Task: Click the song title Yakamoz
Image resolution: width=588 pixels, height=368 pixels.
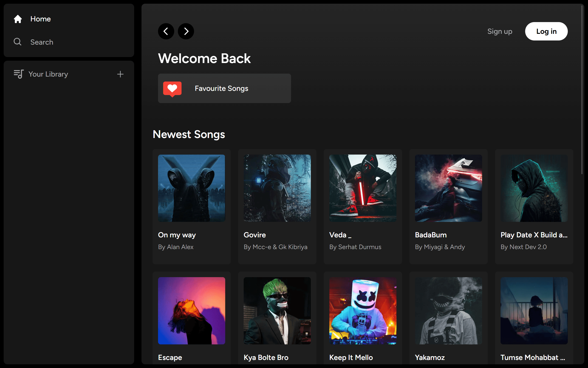Action: click(x=430, y=357)
